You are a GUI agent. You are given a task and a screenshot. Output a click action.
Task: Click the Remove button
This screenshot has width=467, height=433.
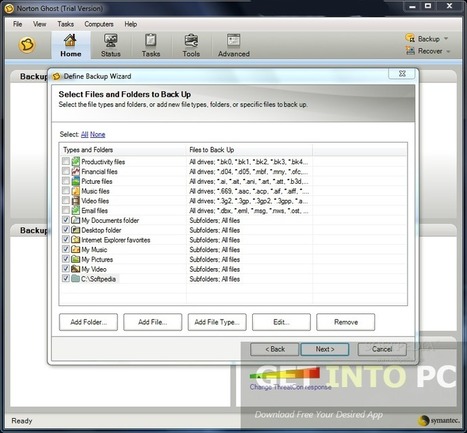click(346, 322)
